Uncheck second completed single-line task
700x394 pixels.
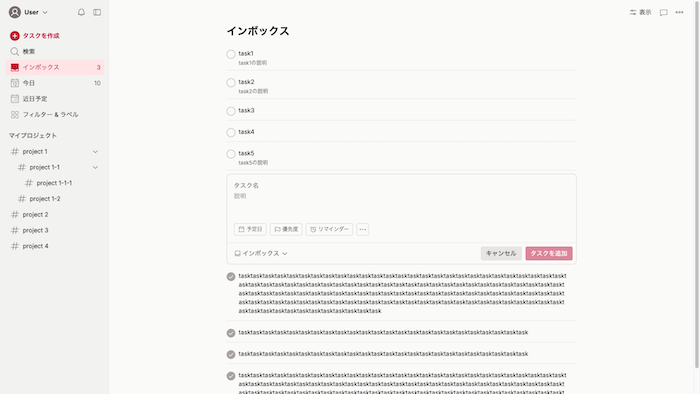point(231,333)
